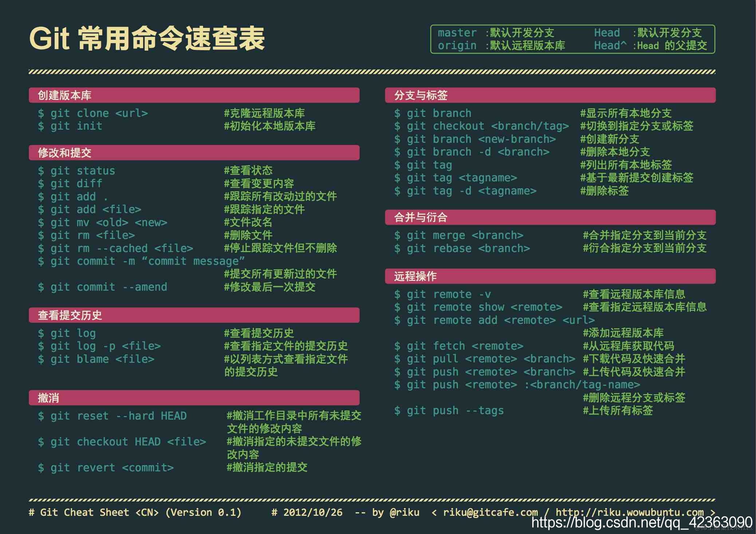This screenshot has height=534, width=756.
Task: Click the git commit --amend command
Action: tap(103, 287)
